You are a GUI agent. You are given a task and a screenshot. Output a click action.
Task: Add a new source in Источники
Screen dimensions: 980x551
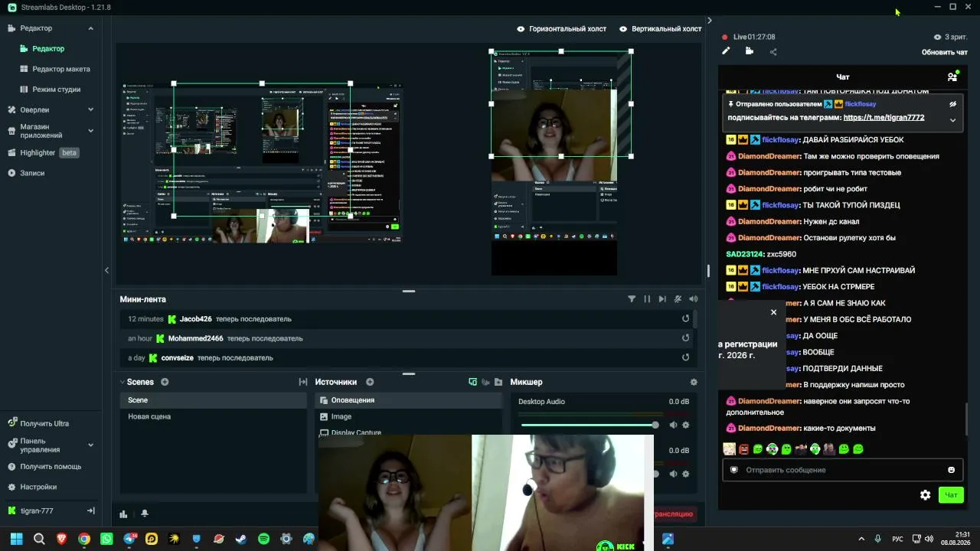coord(370,382)
